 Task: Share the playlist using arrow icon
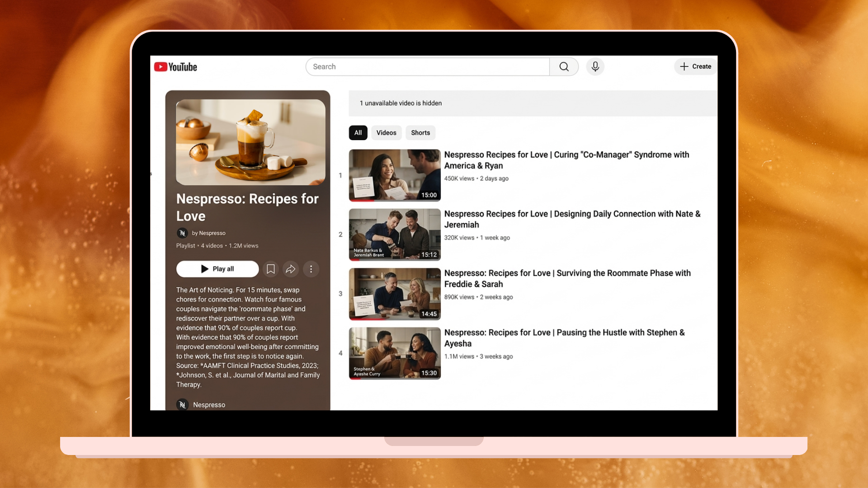click(291, 269)
